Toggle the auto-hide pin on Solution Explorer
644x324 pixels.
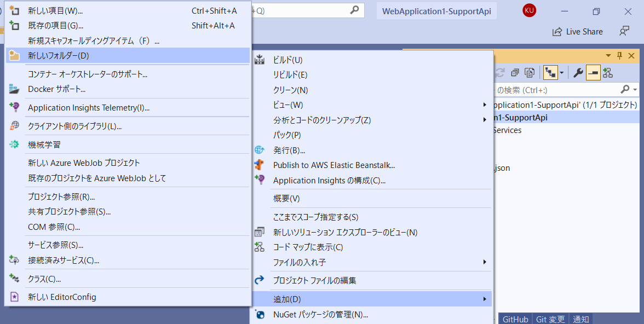(x=620, y=56)
